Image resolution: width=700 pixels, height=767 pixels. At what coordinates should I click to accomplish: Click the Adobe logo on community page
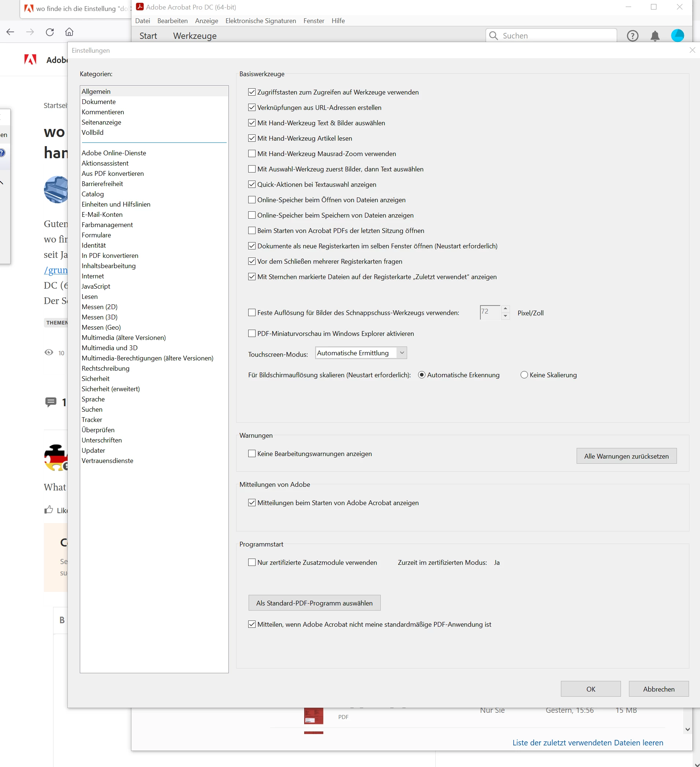coord(30,59)
